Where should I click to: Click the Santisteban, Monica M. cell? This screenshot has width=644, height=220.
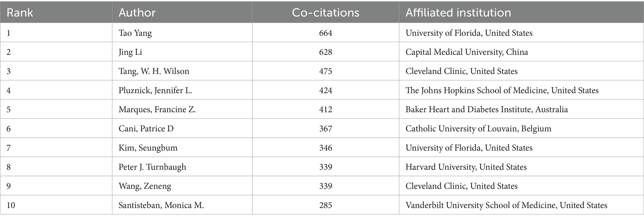[182, 205]
